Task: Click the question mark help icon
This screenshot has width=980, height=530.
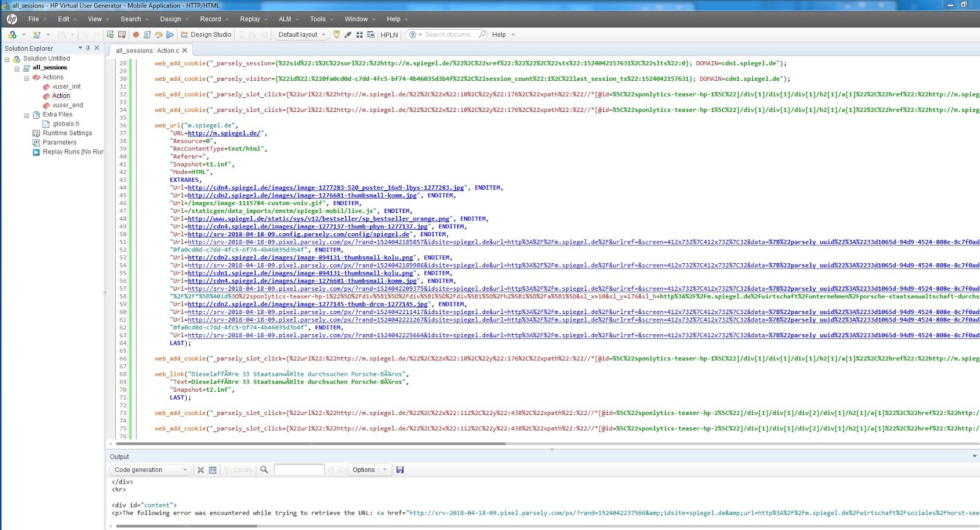Action: pyautogui.click(x=413, y=35)
